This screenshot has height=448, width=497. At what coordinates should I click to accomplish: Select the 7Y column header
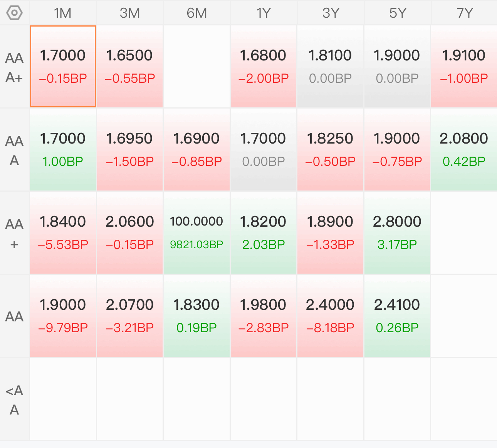464,13
